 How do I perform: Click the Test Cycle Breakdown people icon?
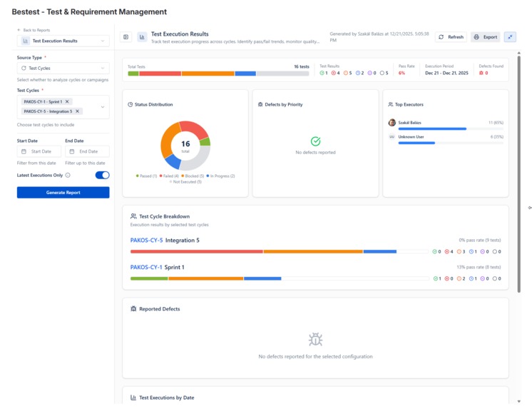tap(133, 216)
